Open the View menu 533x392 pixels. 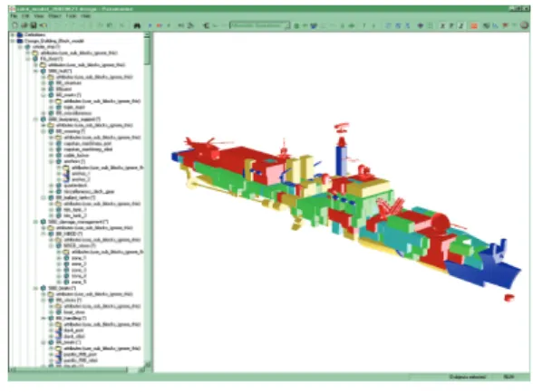(x=39, y=16)
